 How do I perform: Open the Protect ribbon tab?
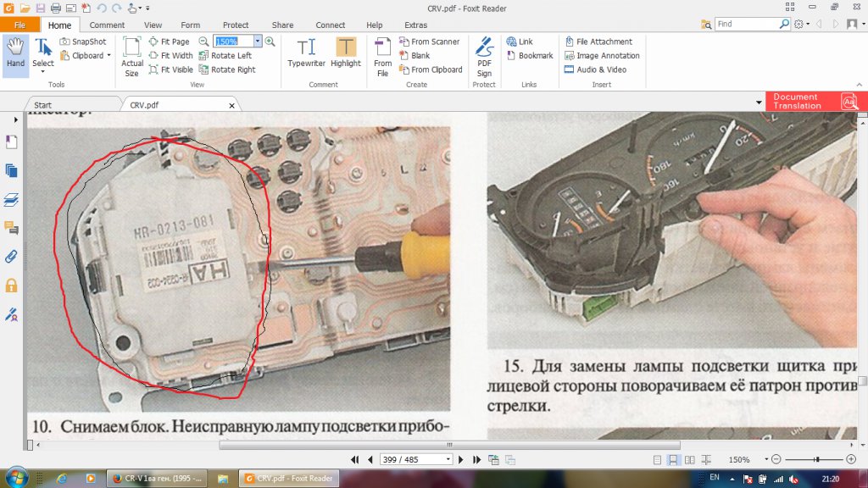[x=236, y=25]
